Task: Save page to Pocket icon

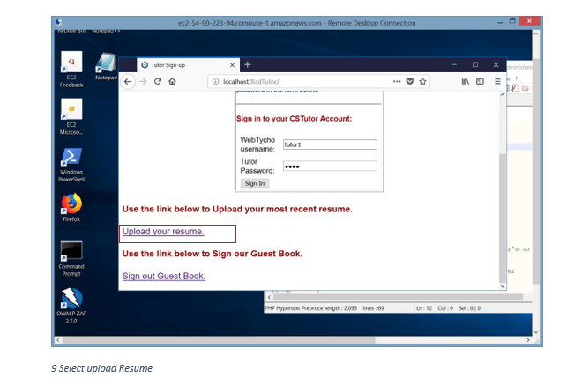Action: coord(410,82)
